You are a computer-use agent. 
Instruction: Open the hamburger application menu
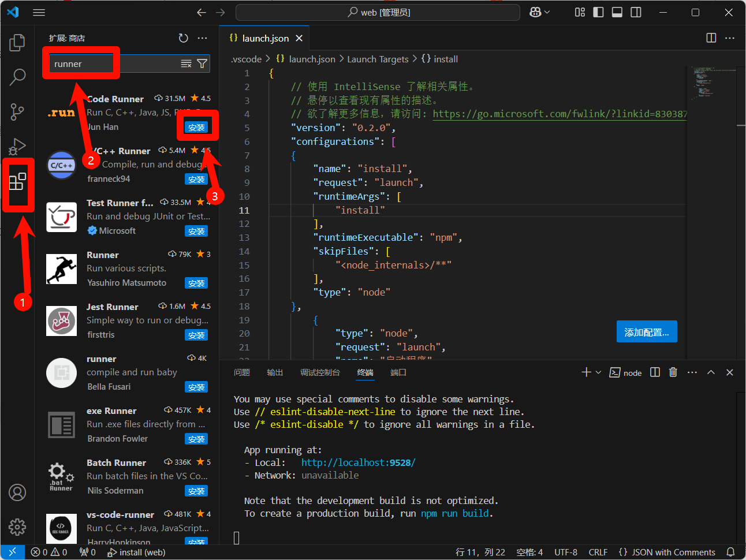coord(39,12)
